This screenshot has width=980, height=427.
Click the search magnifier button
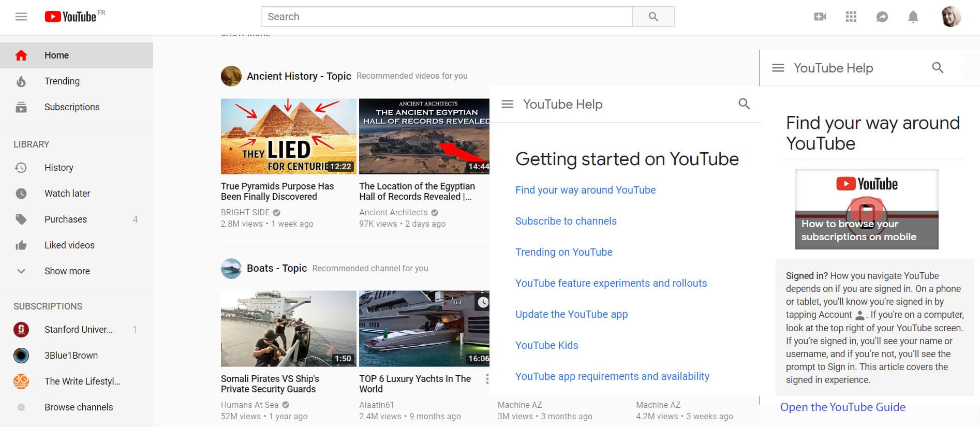653,17
